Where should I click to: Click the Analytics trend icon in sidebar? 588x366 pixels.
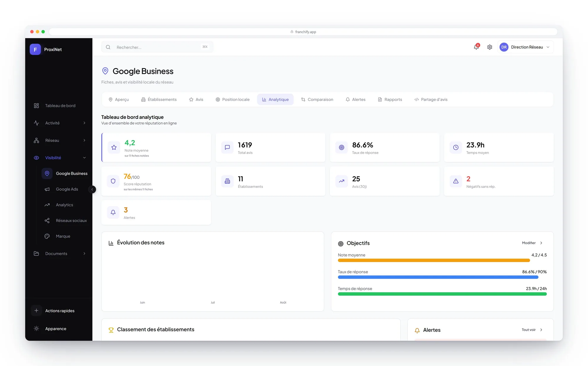47,205
